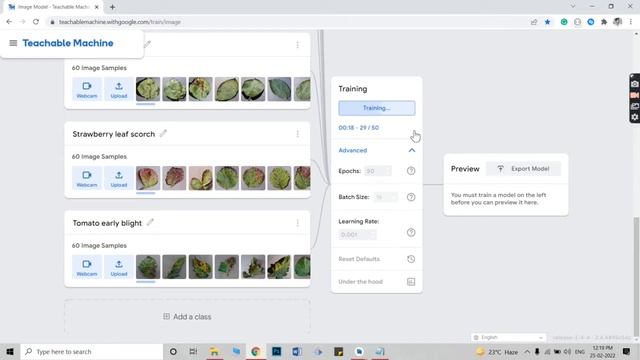The height and width of the screenshot is (360, 640).
Task: Edit the Tomato early blight class name
Action: (x=150, y=222)
